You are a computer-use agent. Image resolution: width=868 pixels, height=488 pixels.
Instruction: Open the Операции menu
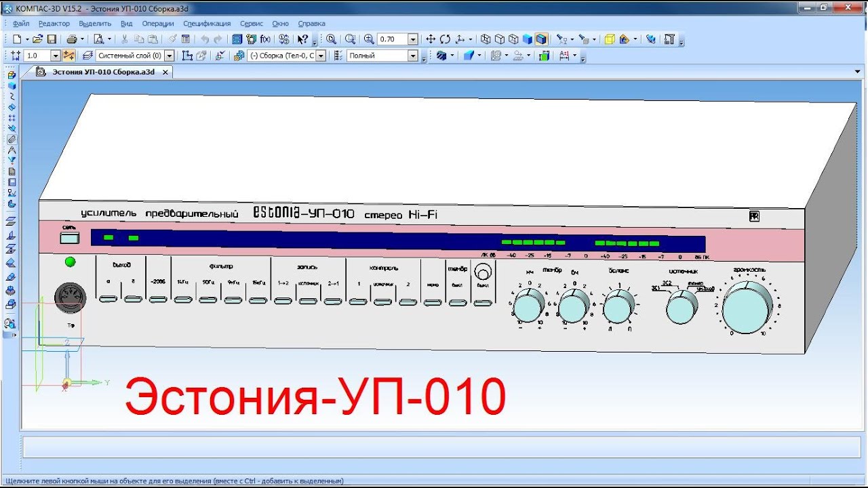[158, 23]
